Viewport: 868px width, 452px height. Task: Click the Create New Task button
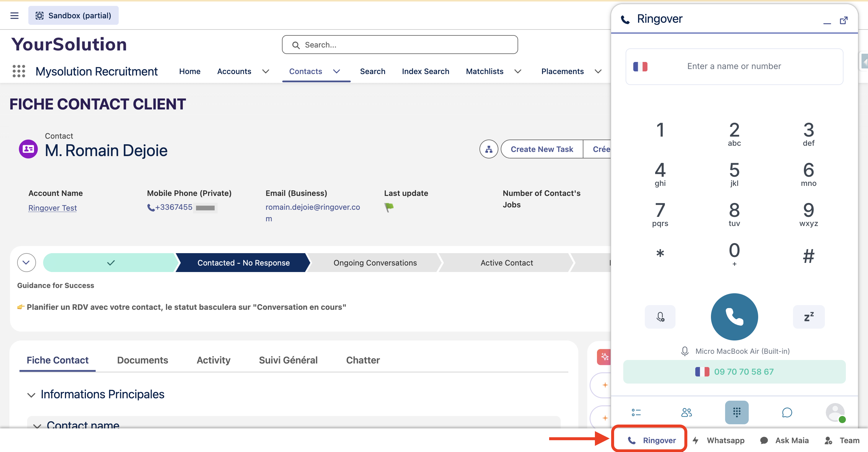[x=541, y=149]
